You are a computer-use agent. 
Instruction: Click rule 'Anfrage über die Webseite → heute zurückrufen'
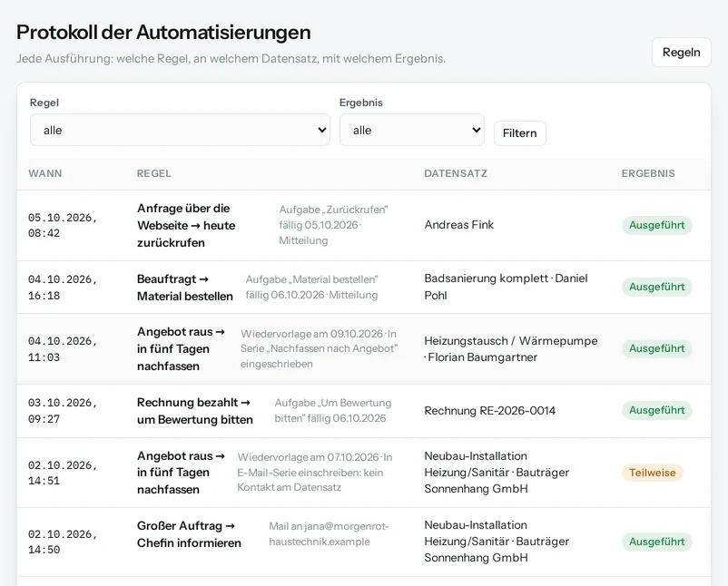(x=186, y=226)
